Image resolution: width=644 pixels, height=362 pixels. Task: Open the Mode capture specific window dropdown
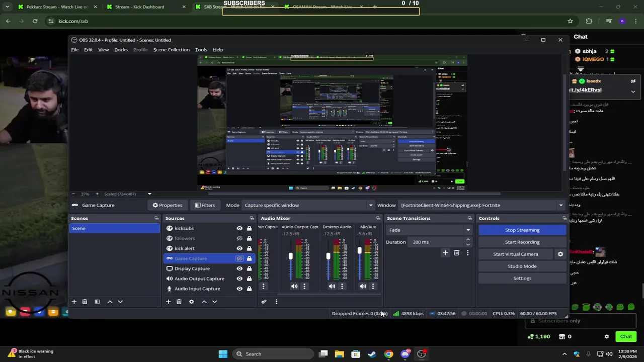[x=308, y=205]
